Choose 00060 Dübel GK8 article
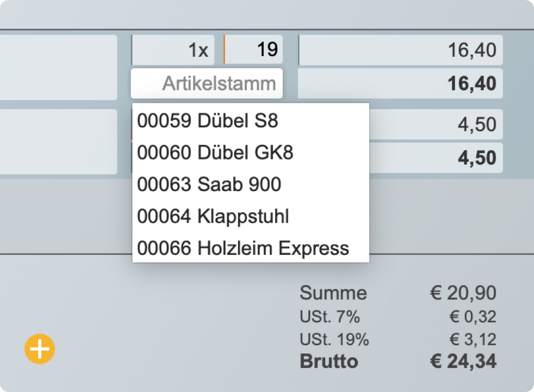The height and width of the screenshot is (392, 534). point(215,152)
